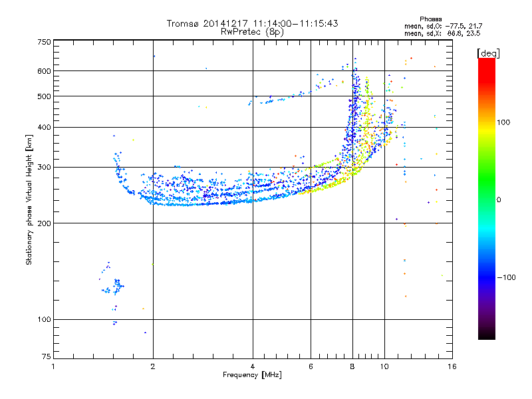Click the '300' y-axis tick label
This screenshot has height=399, width=532.
[45, 168]
